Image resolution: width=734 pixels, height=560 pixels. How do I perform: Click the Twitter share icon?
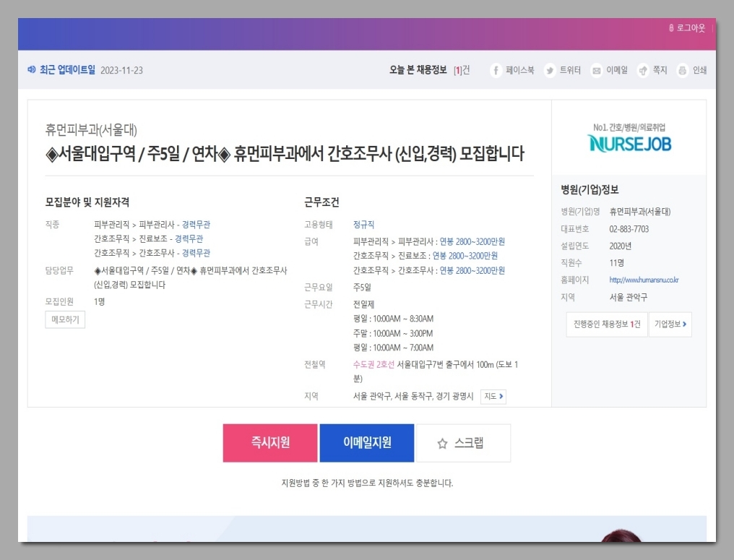point(550,70)
